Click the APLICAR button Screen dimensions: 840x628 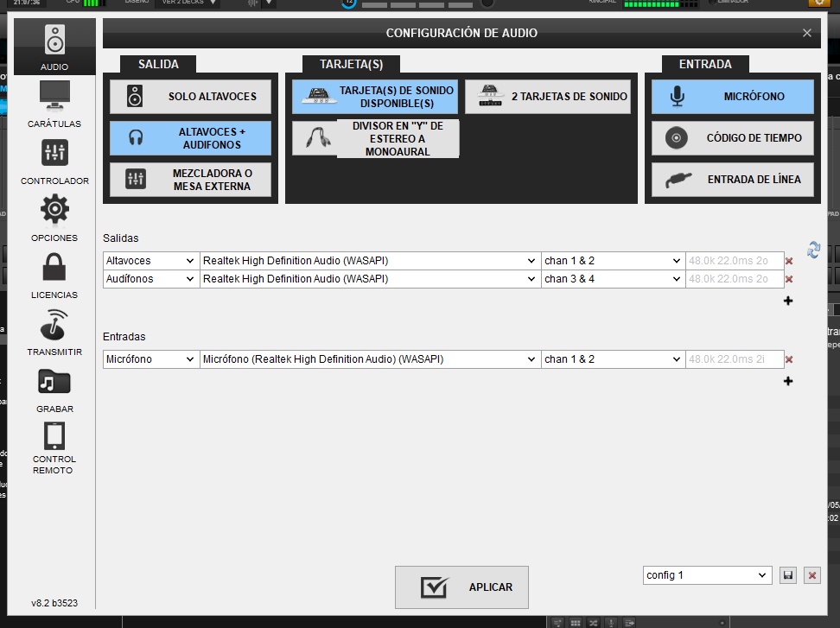(461, 587)
